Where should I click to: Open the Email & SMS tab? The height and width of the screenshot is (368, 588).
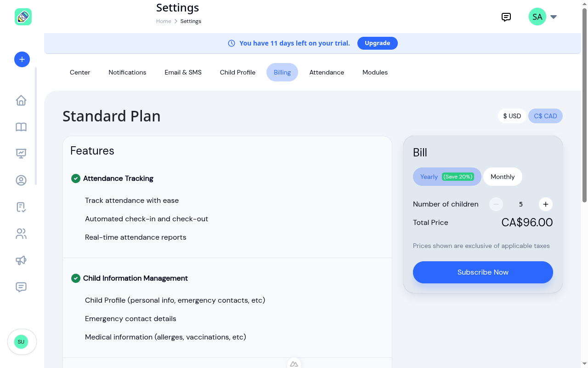183,72
